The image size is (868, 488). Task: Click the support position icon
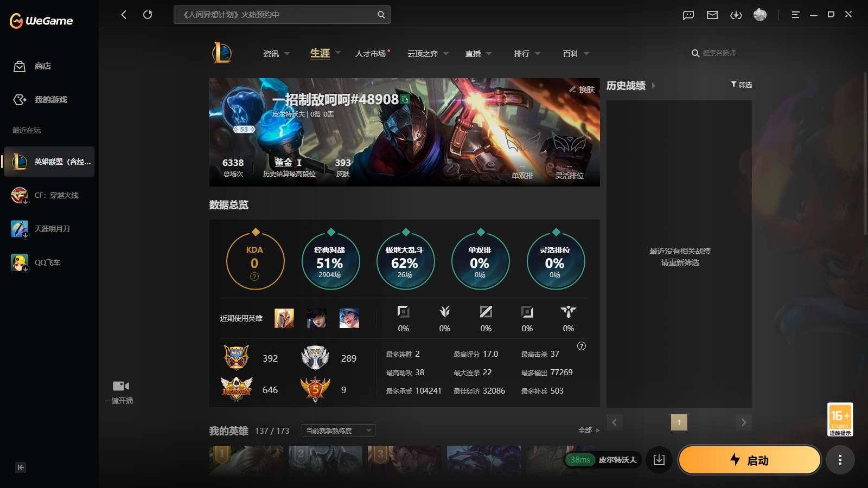click(569, 312)
